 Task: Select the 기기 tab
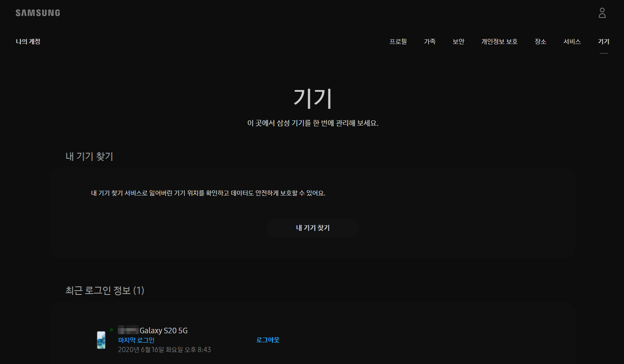(x=604, y=41)
